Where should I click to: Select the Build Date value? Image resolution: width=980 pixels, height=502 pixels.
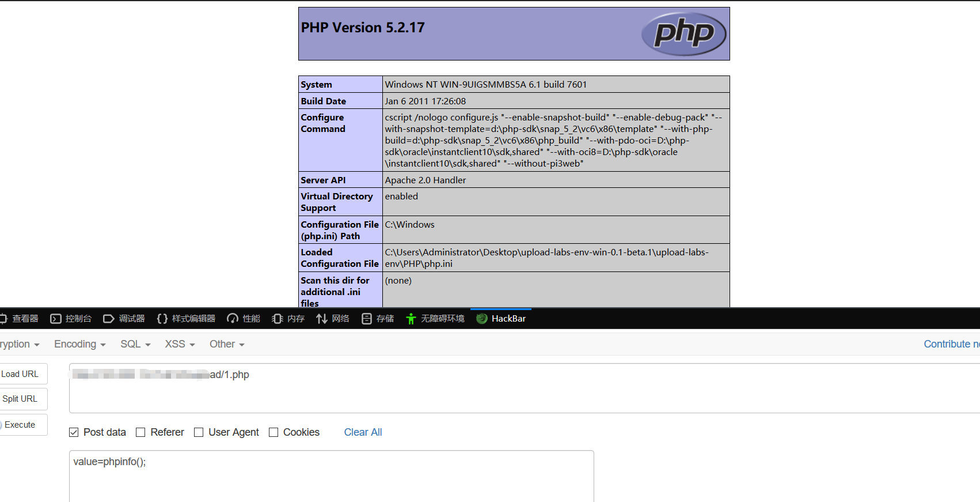point(426,101)
